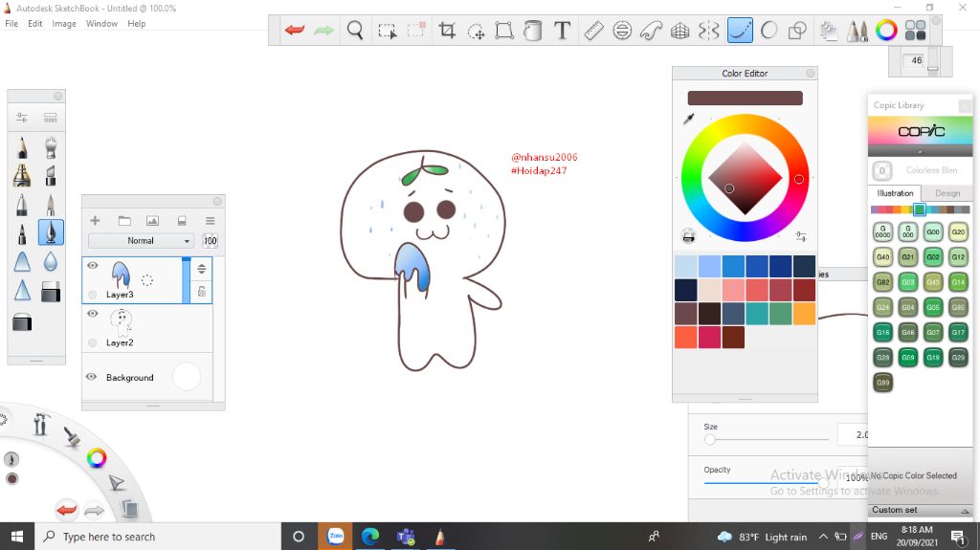
Task: Toggle the active Steady Stroke tool
Action: (740, 30)
